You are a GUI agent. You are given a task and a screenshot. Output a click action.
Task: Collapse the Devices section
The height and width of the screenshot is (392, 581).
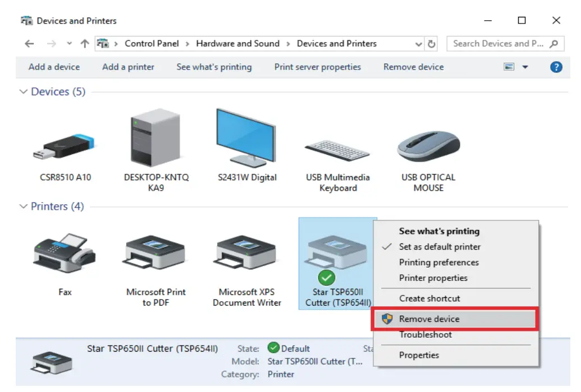[23, 91]
